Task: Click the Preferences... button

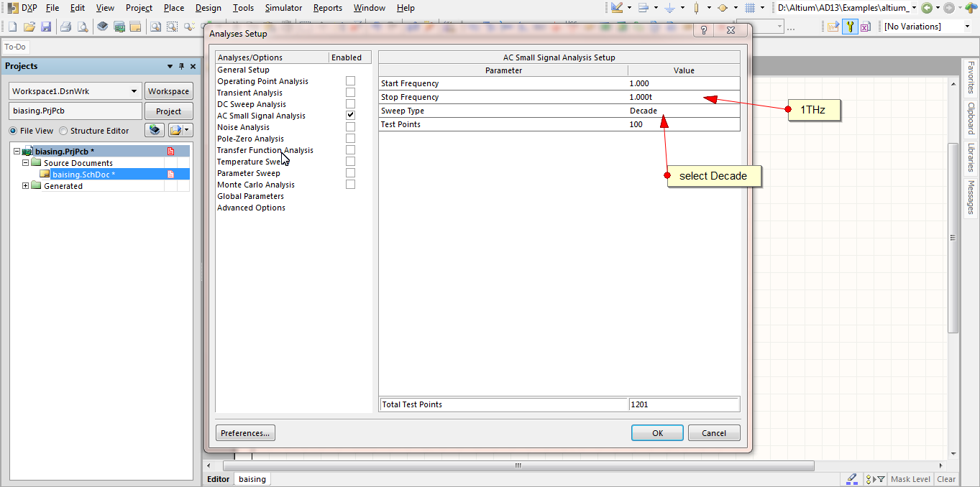Action: pos(245,433)
